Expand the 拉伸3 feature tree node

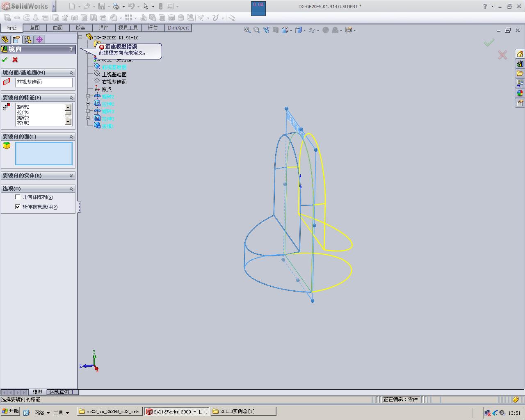pos(88,119)
